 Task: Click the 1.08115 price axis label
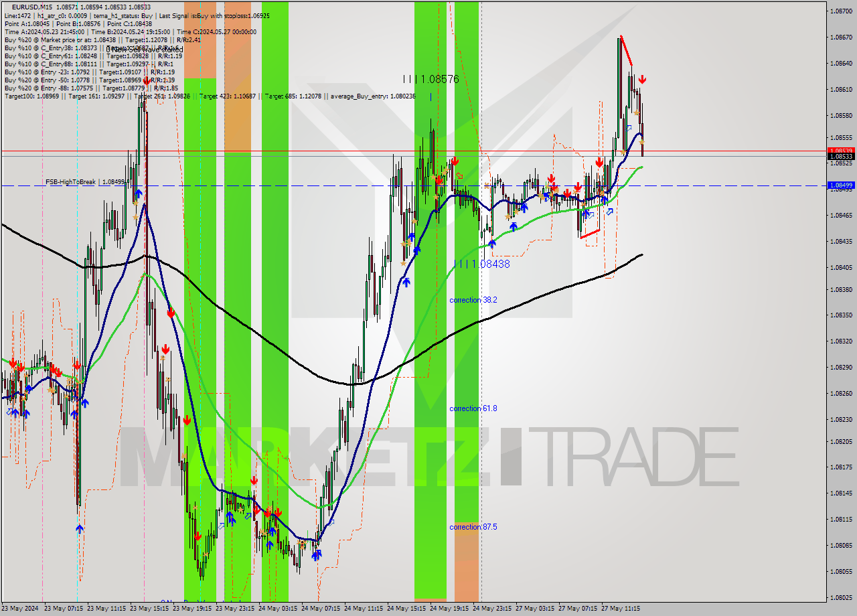(x=840, y=519)
